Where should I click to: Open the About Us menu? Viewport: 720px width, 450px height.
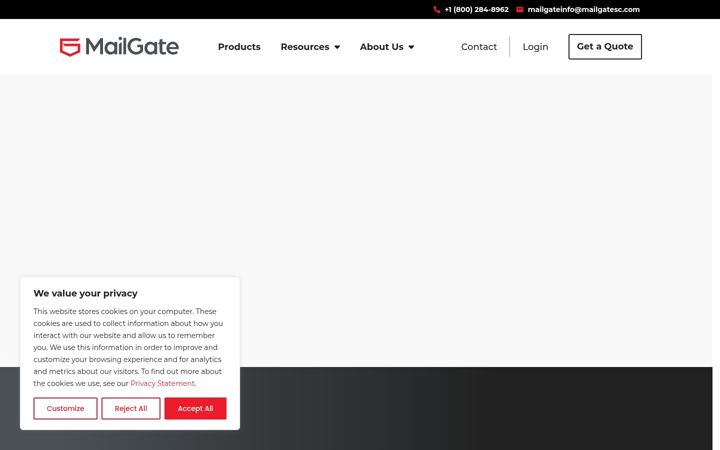pyautogui.click(x=382, y=47)
